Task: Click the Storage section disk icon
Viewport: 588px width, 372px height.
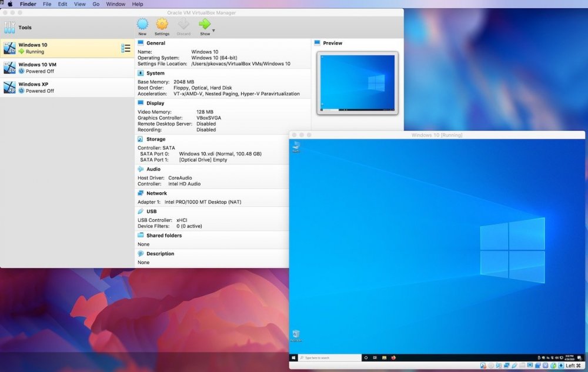Action: click(141, 139)
